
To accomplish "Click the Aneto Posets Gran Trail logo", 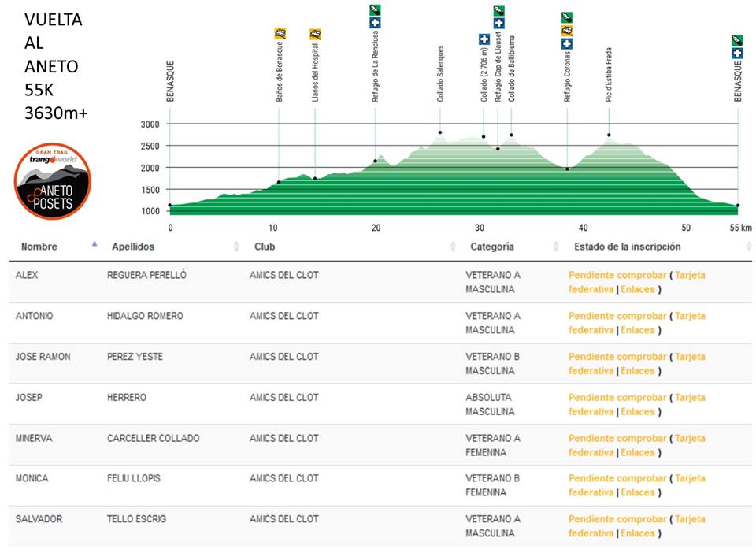I will click(x=53, y=180).
